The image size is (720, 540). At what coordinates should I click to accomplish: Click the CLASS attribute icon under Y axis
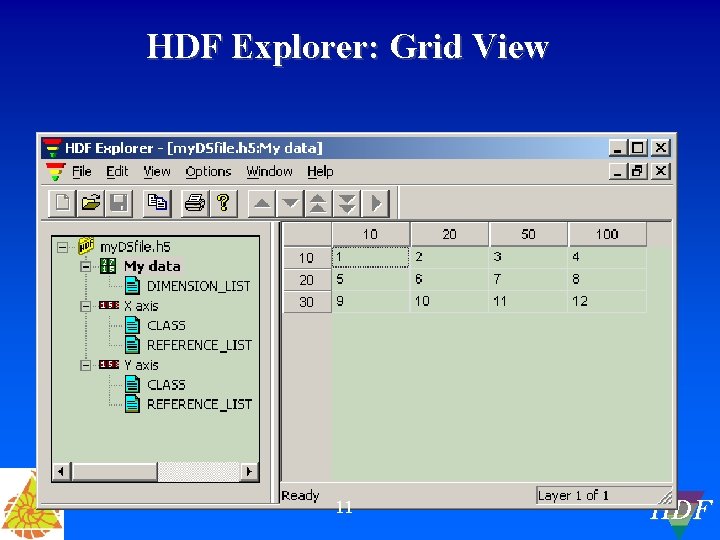(132, 384)
